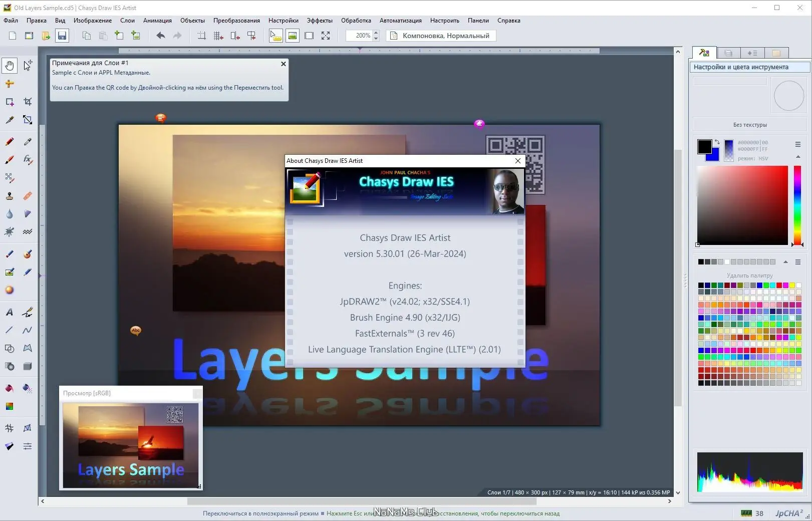
Task: Select the straight Line tool
Action: (10, 330)
